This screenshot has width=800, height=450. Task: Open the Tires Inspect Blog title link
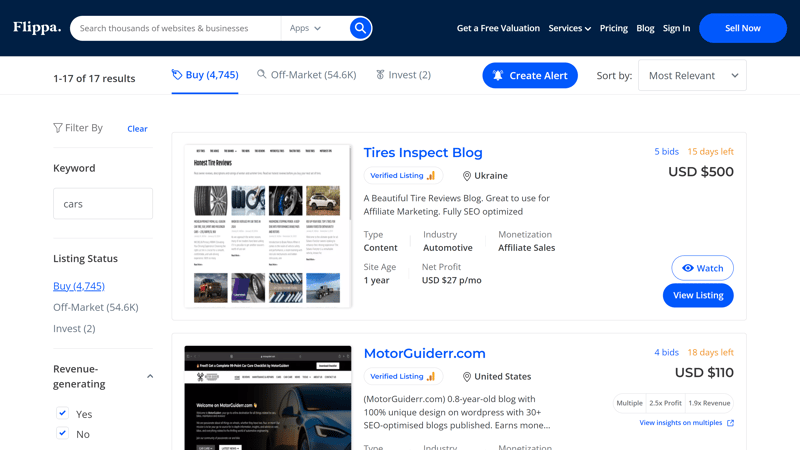pos(422,153)
